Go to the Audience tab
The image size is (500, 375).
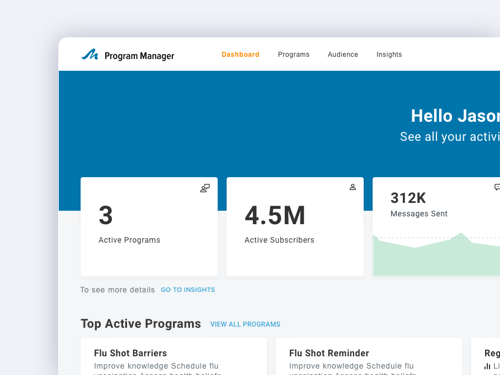coord(343,54)
